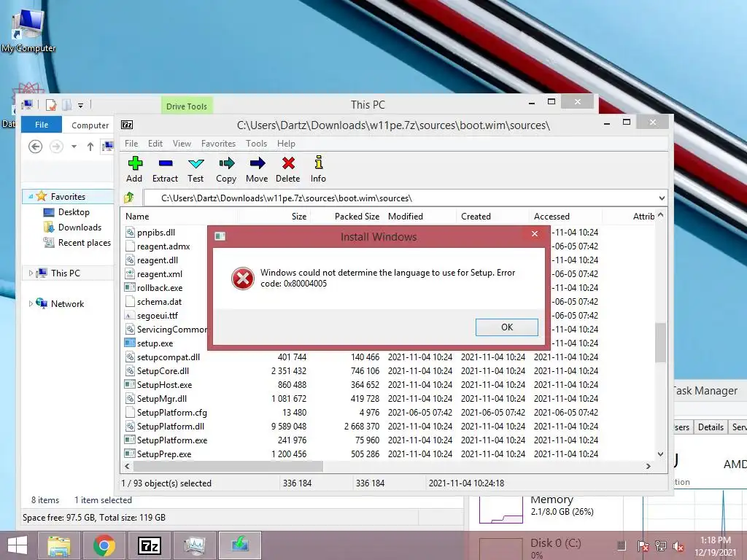This screenshot has width=747, height=560.
Task: Click the properties icon in This PC title bar
Action: coord(51,105)
